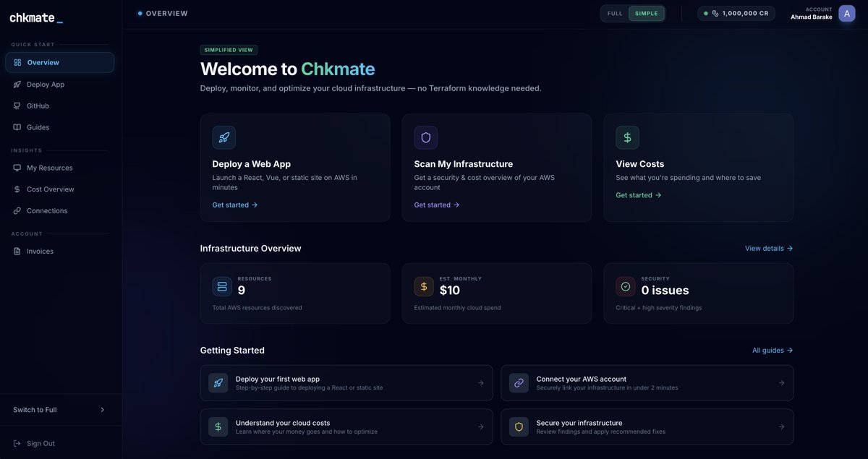Select the SIMPLE view mode toggle
This screenshot has height=459, width=868.
(647, 13)
